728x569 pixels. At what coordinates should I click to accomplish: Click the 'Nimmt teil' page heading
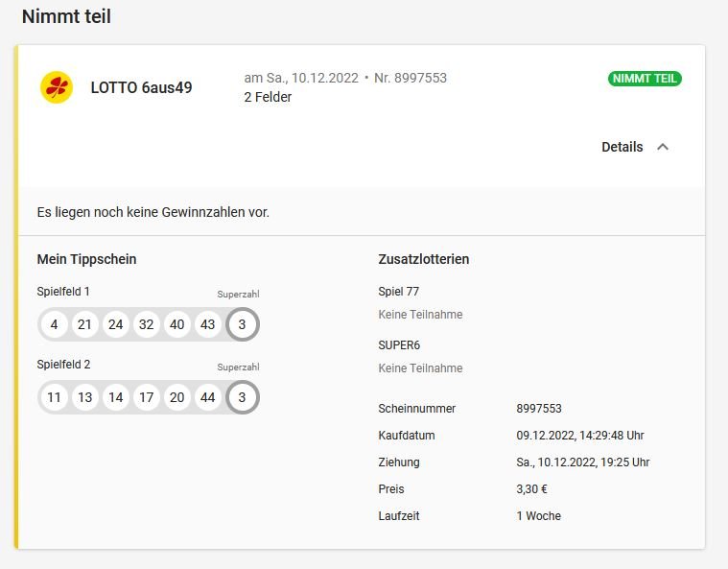[x=66, y=16]
